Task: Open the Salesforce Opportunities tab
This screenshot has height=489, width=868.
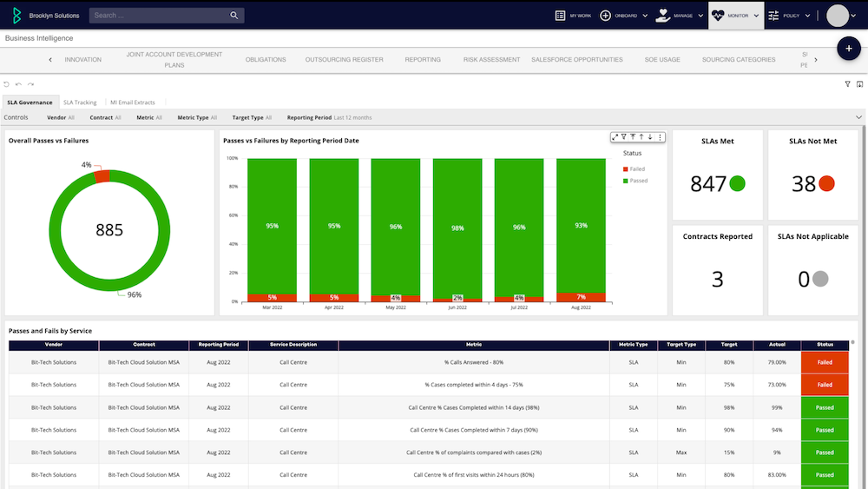Action: point(577,60)
